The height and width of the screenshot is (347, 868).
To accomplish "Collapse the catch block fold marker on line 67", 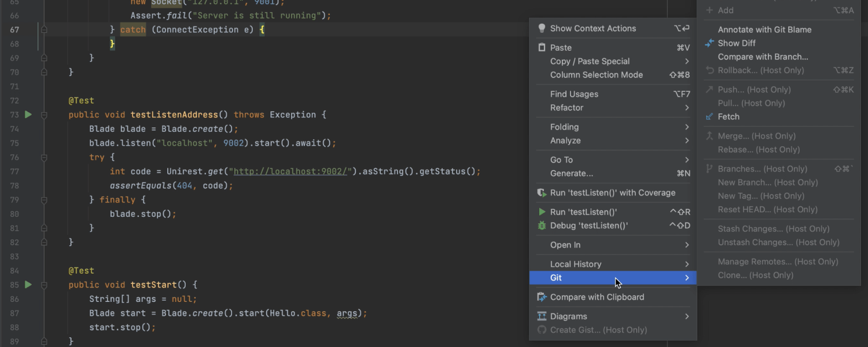I will (44, 29).
